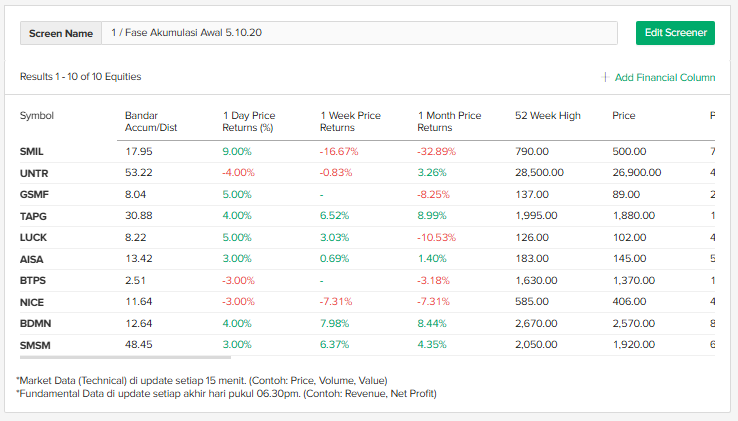Image resolution: width=738 pixels, height=421 pixels.
Task: Select the UNTR ticker row
Action: pyautogui.click(x=33, y=173)
